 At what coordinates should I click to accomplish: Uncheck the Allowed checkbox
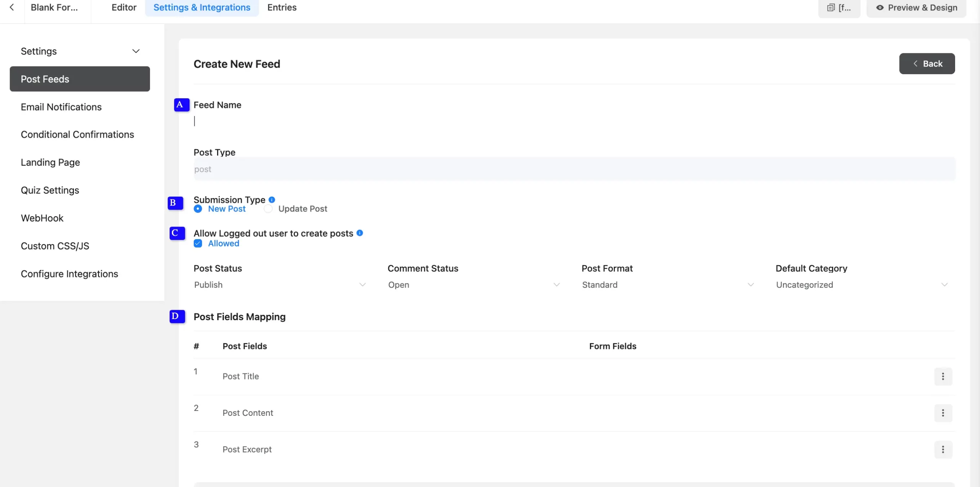point(198,244)
